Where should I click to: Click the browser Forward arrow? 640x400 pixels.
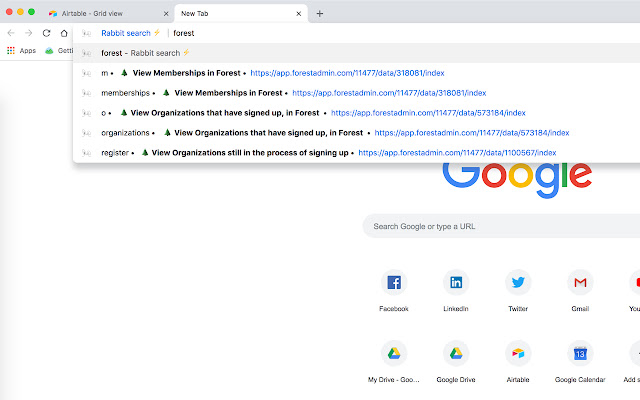point(29,33)
